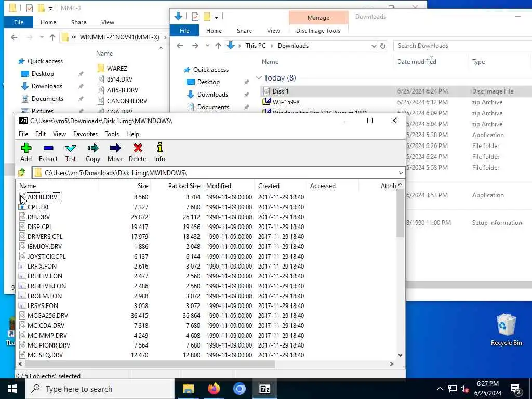Click the Search Downloads field
The height and width of the screenshot is (399, 532).
tap(463, 46)
